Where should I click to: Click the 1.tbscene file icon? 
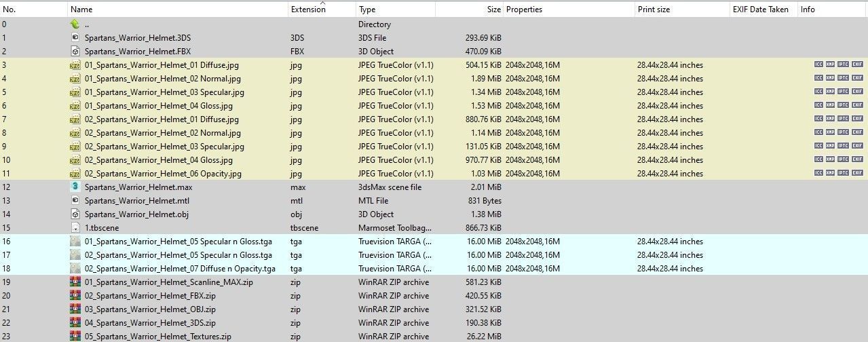pyautogui.click(x=75, y=227)
